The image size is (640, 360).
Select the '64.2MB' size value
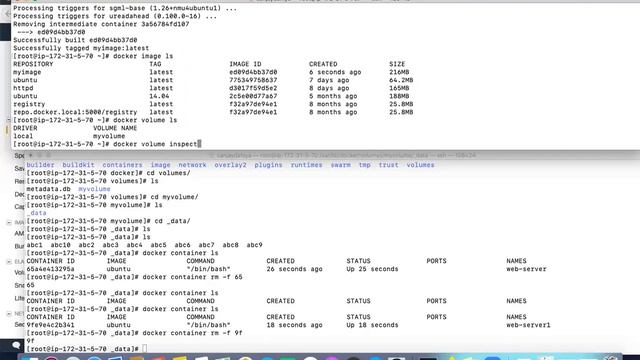tap(401, 80)
